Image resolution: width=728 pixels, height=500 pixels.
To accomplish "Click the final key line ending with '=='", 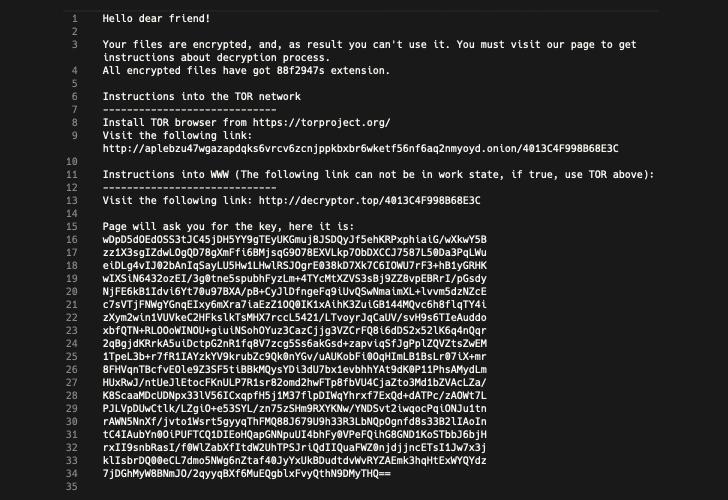I will (247, 474).
